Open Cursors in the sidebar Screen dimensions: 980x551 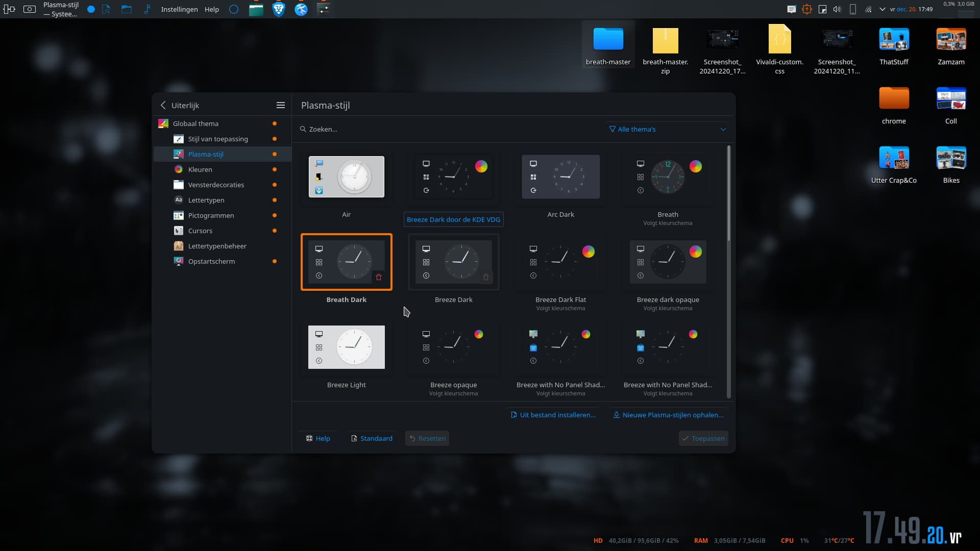(x=222, y=231)
